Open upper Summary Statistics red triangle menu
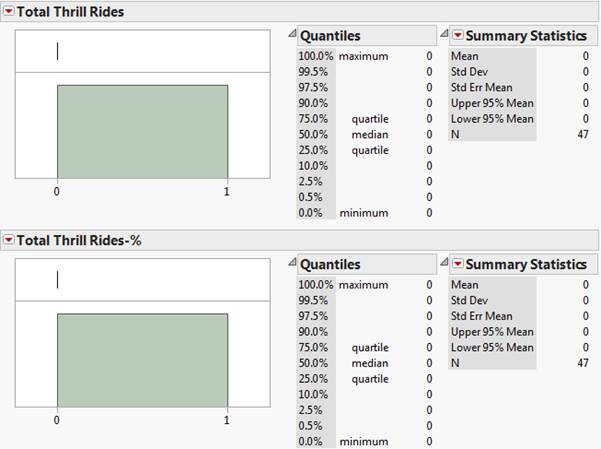601x449 pixels. (458, 35)
